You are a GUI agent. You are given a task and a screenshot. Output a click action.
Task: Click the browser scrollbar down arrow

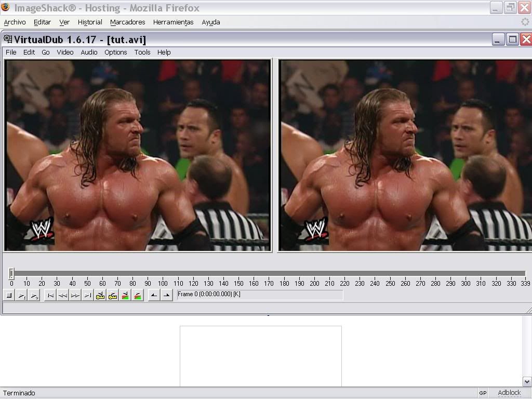527,381
